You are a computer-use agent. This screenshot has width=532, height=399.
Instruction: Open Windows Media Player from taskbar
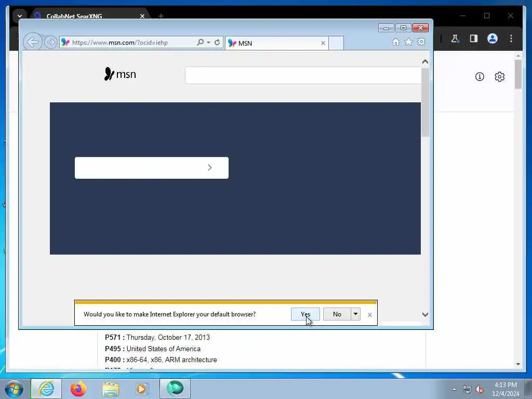coord(141,389)
